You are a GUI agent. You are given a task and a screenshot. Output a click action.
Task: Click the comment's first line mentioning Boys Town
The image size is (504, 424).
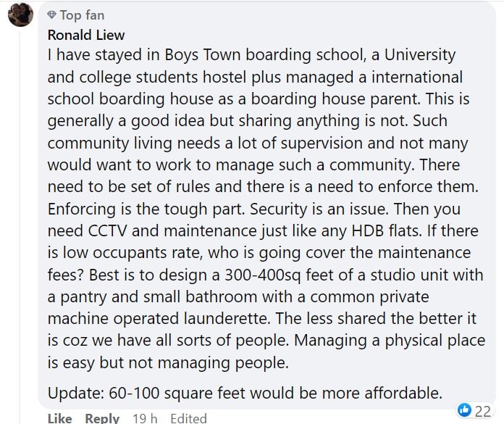(252, 55)
